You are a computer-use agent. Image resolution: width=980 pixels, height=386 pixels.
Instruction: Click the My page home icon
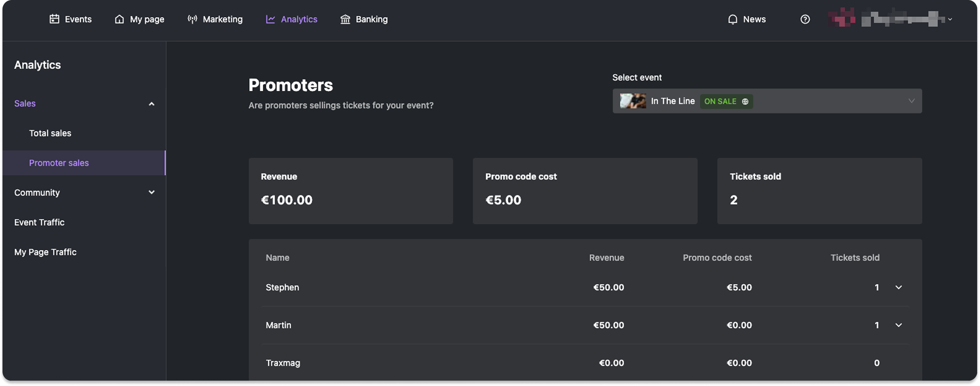point(119,19)
